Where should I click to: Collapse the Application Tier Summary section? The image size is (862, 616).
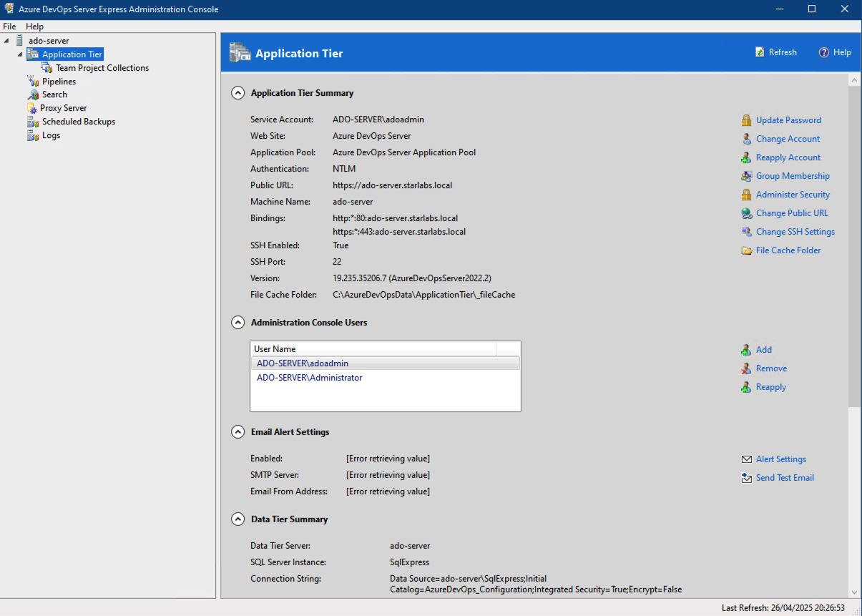click(237, 92)
